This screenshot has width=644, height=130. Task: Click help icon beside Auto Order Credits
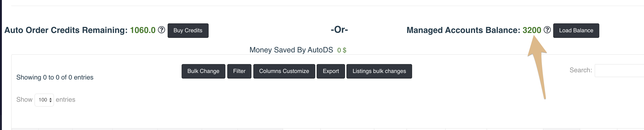pyautogui.click(x=162, y=30)
